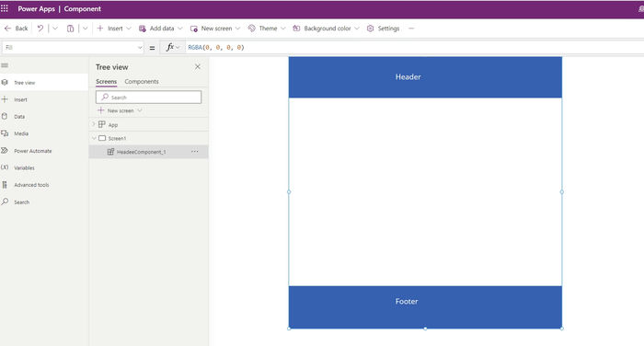Click the Back button

[x=16, y=29]
